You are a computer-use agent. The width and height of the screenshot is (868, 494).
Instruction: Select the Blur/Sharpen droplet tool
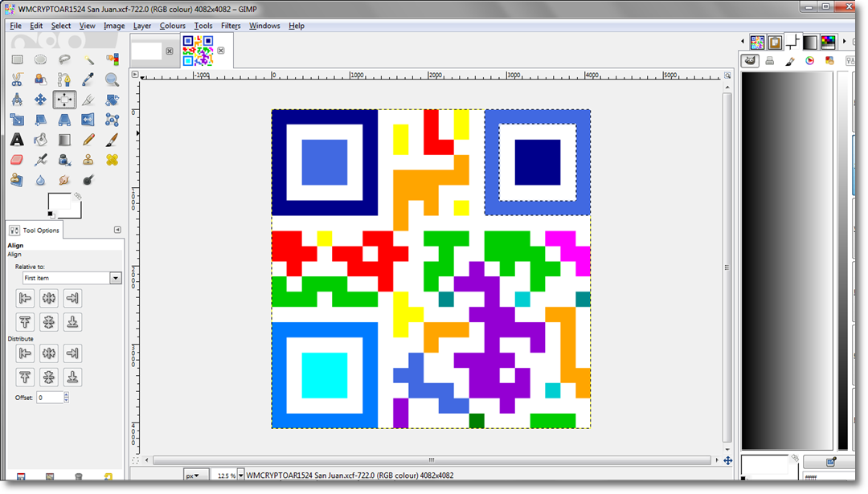(x=40, y=180)
